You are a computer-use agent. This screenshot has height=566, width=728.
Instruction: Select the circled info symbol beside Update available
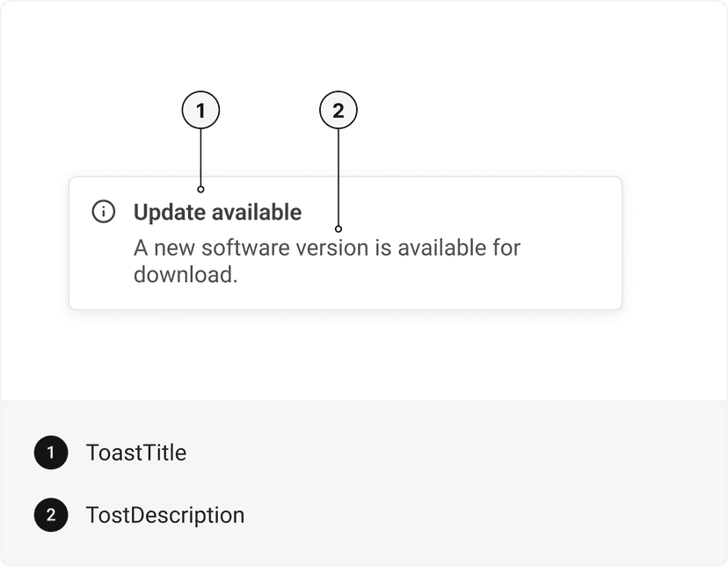(x=104, y=212)
